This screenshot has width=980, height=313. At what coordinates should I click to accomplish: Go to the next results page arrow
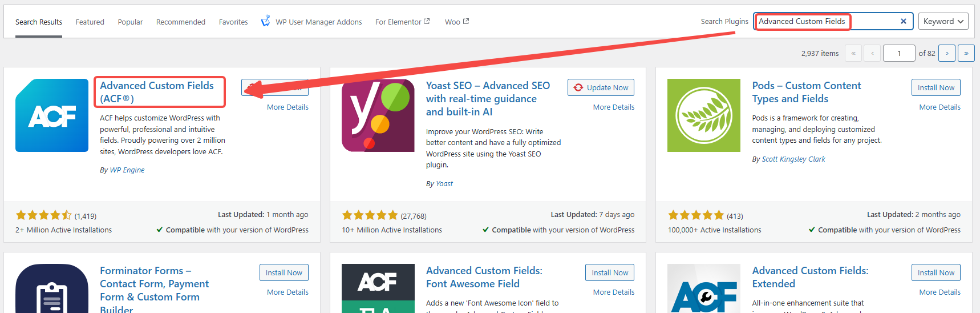click(947, 53)
